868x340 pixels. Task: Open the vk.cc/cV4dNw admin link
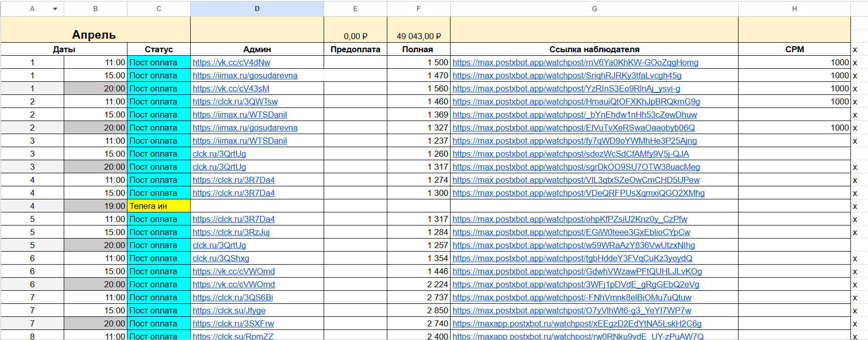point(231,63)
